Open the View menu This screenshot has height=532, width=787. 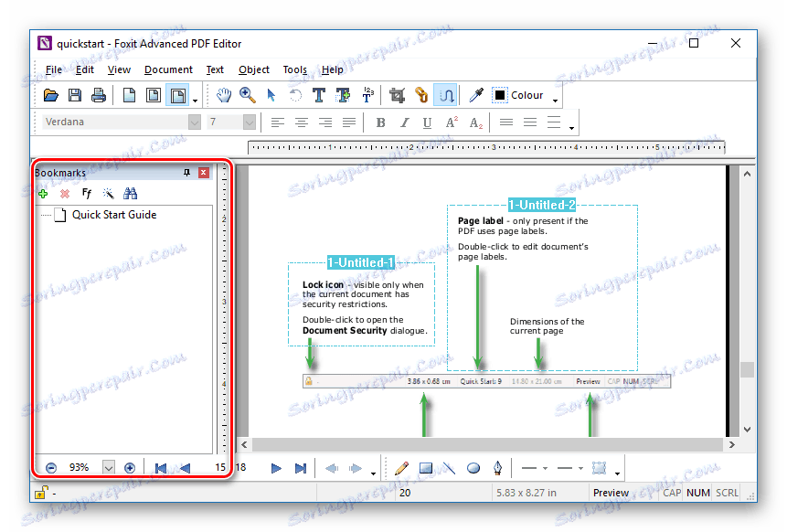pos(119,69)
